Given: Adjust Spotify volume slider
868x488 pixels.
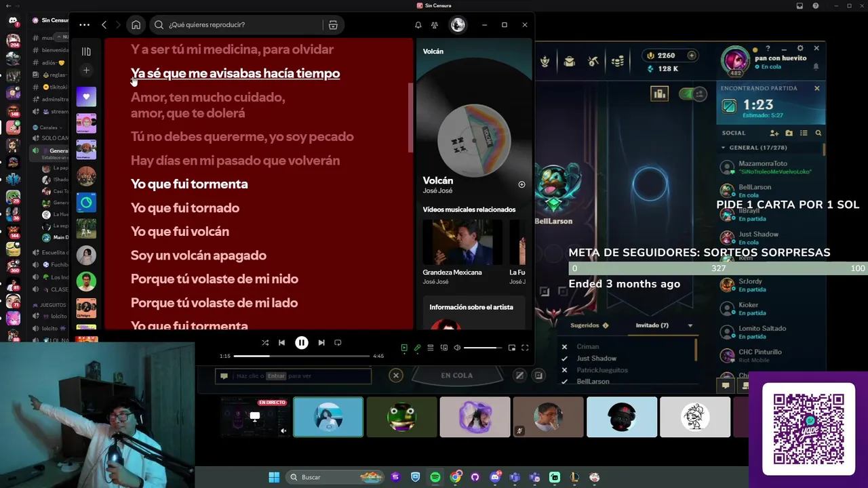Looking at the screenshot, I should [483, 348].
